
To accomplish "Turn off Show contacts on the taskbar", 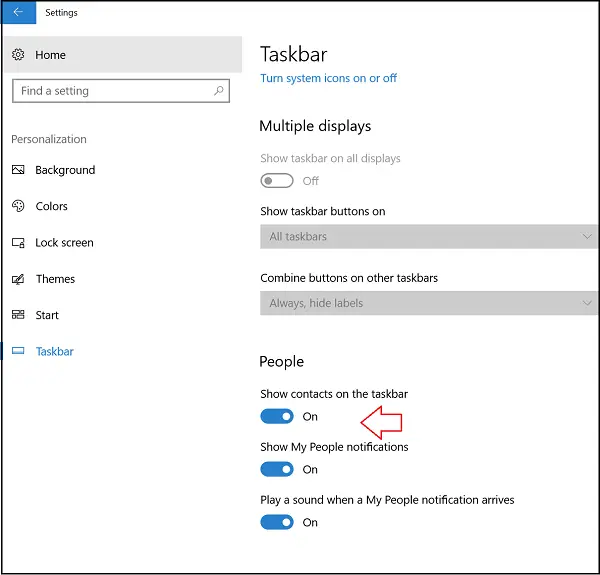I will click(x=277, y=416).
